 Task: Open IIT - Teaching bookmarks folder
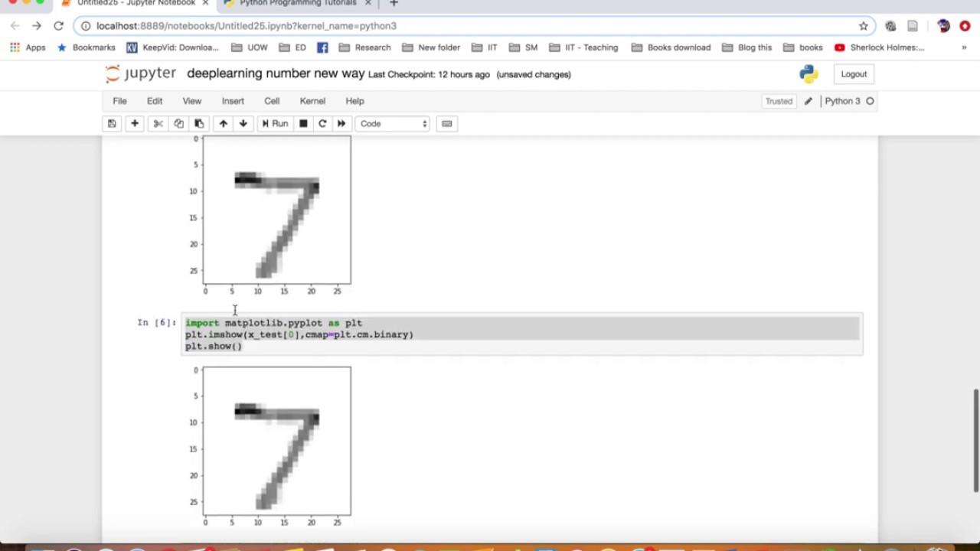[583, 47]
